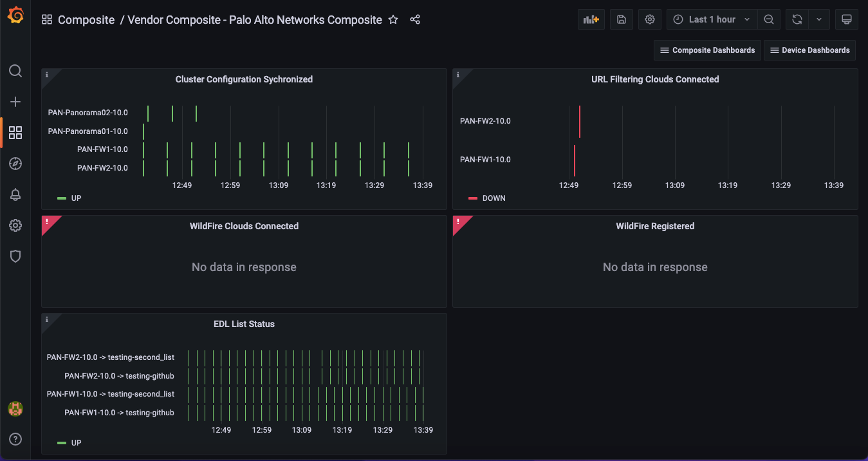Share dashboard using the share icon
868x461 pixels.
[x=415, y=20]
